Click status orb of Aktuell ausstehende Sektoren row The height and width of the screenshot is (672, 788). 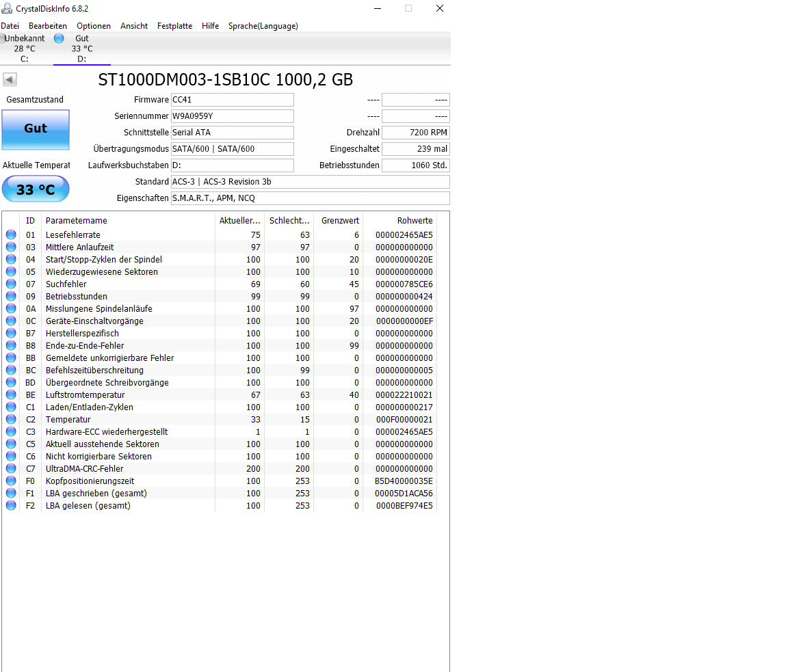[11, 444]
